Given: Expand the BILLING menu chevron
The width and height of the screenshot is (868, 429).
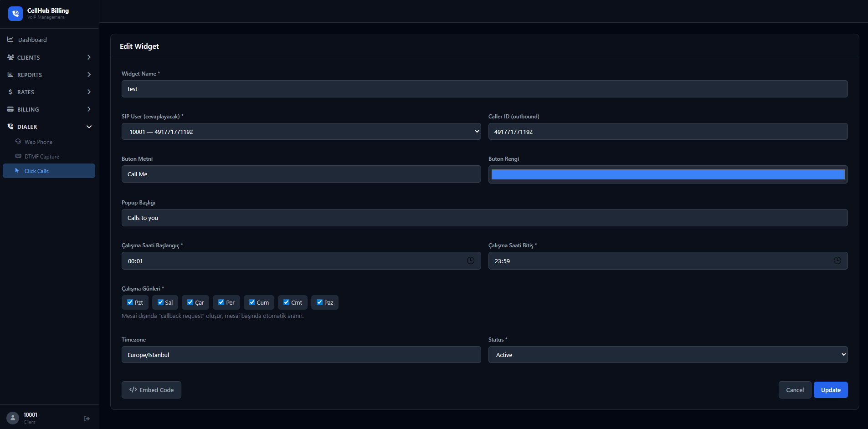Looking at the screenshot, I should coord(89,109).
